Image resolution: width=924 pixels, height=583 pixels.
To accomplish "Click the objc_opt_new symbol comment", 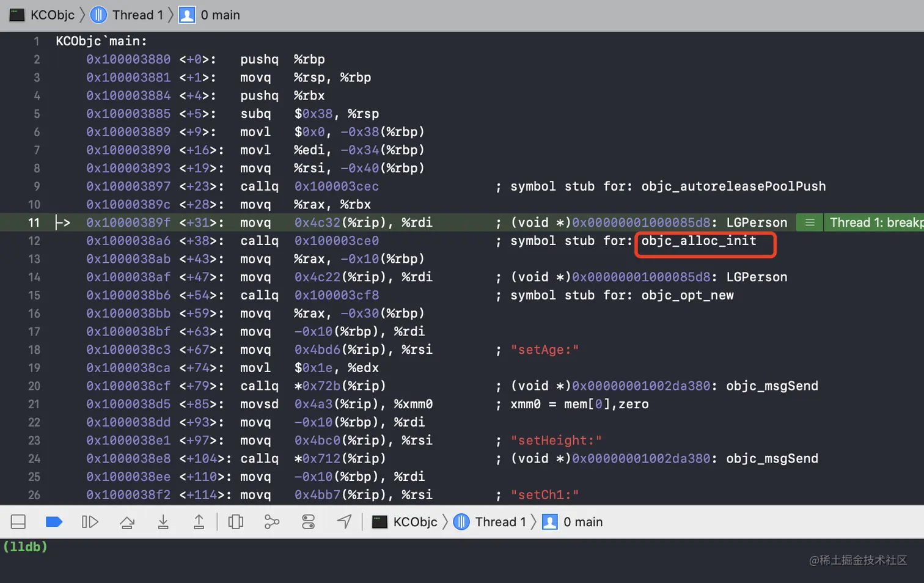I will pos(687,295).
